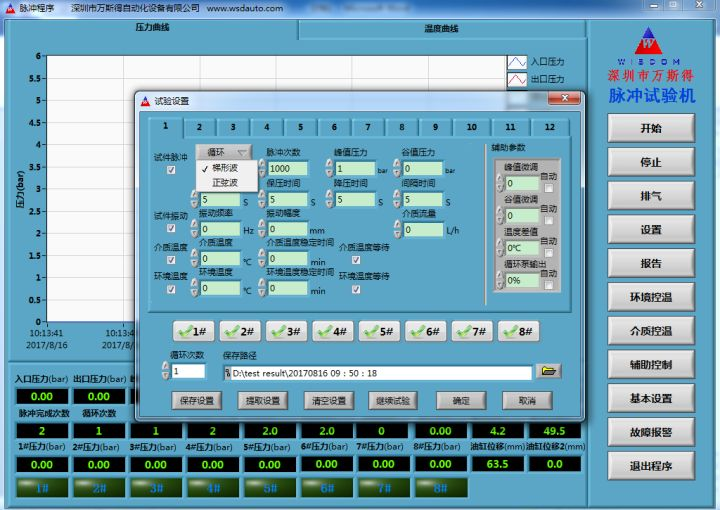Toggle channel 7# check button
The width and height of the screenshot is (720, 510).
pyautogui.click(x=472, y=331)
